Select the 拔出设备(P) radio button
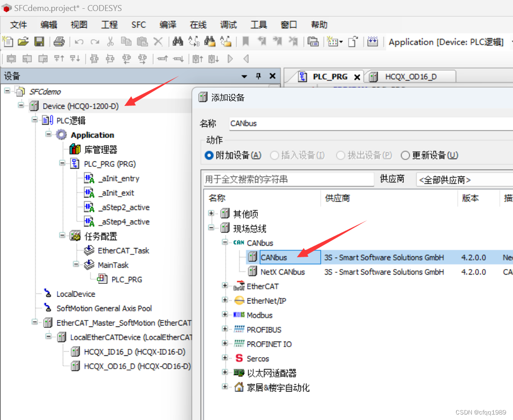The width and height of the screenshot is (513, 420). (340, 155)
